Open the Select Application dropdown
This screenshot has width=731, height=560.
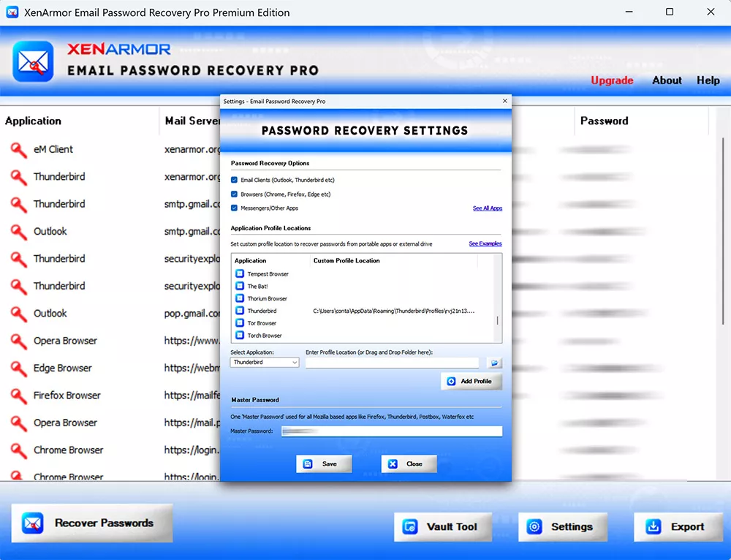(265, 363)
